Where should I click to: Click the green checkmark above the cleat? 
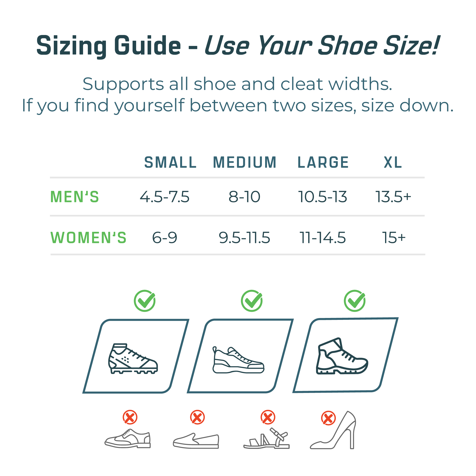point(145,301)
